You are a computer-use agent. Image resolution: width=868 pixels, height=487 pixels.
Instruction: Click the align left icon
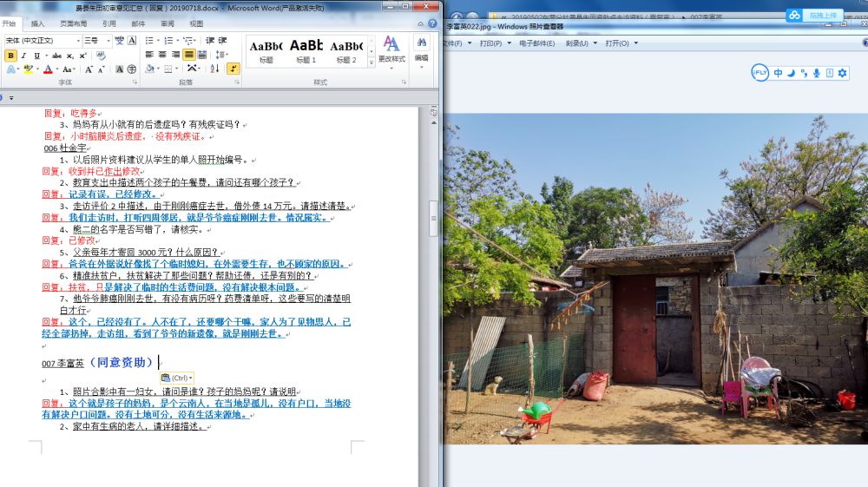pyautogui.click(x=149, y=54)
